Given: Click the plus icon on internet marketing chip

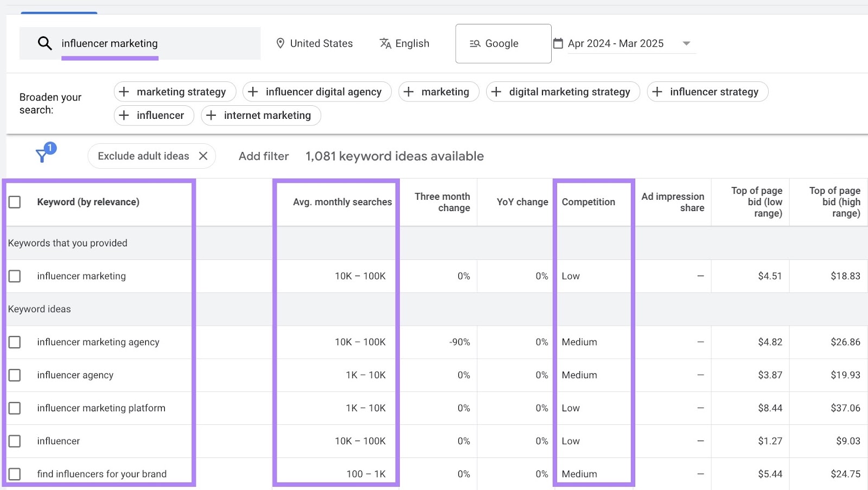Looking at the screenshot, I should click(x=211, y=115).
